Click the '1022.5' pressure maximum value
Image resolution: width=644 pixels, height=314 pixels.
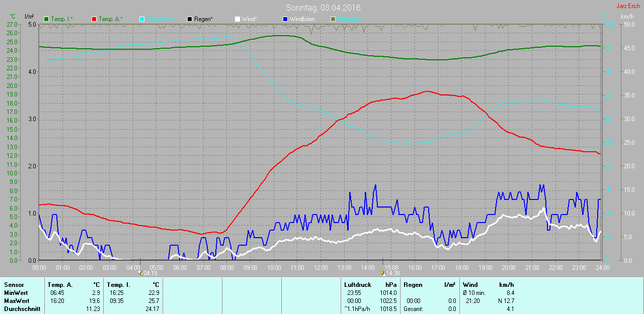[x=388, y=300]
